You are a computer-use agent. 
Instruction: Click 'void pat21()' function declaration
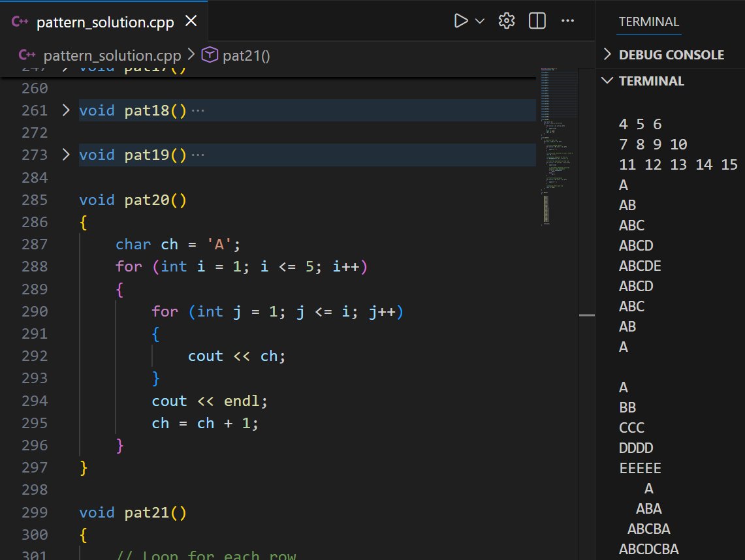pos(133,512)
